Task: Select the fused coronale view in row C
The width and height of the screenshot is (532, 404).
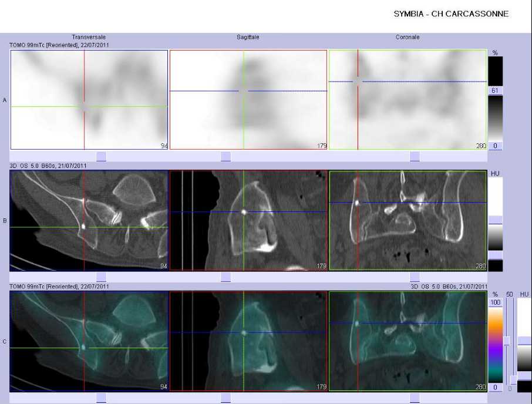Action: [408, 341]
